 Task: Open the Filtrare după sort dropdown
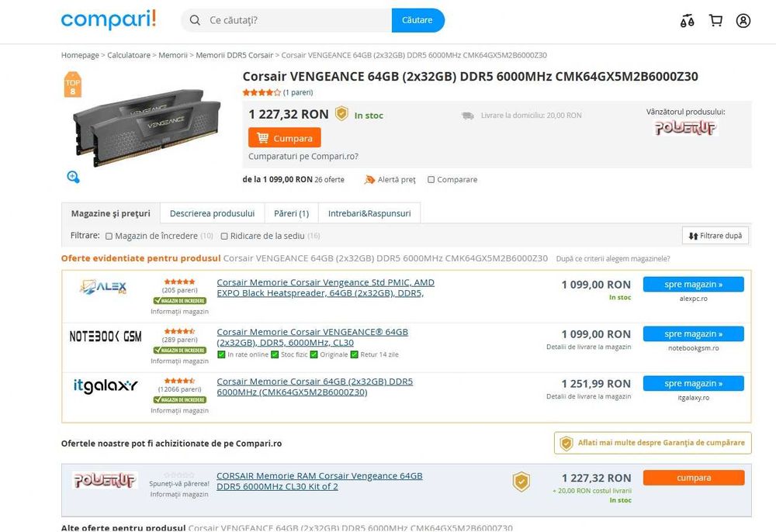(715, 236)
